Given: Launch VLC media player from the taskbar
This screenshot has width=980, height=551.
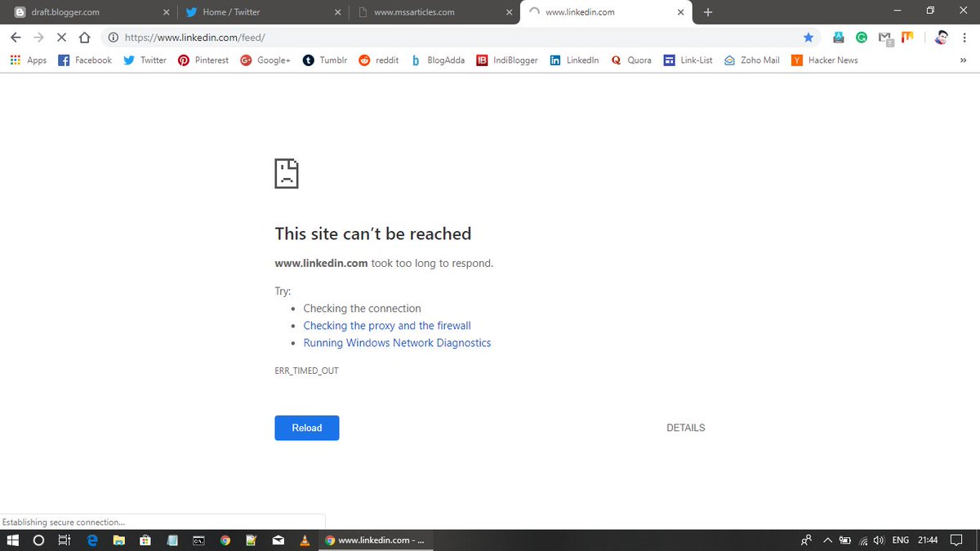Looking at the screenshot, I should (305, 540).
